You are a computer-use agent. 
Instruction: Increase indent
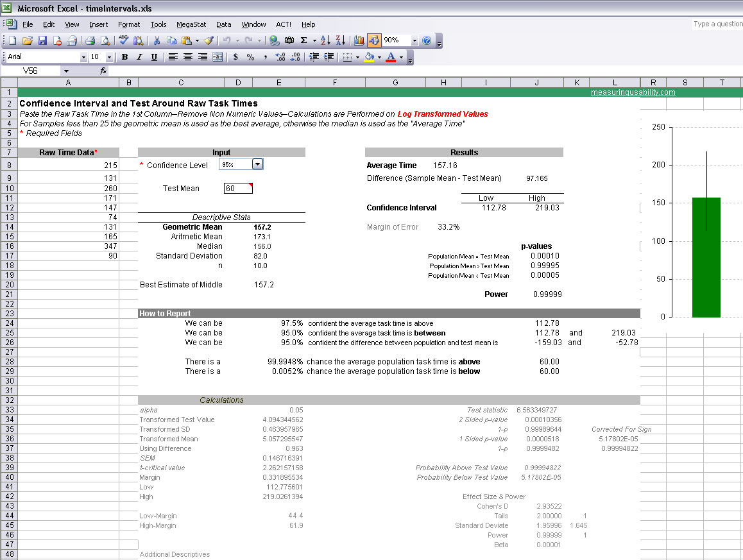(x=329, y=57)
